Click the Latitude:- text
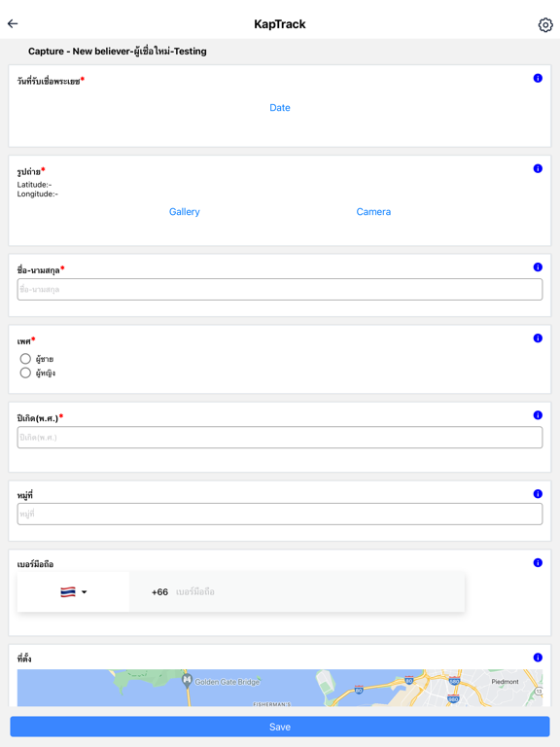560x747 pixels. (x=34, y=185)
